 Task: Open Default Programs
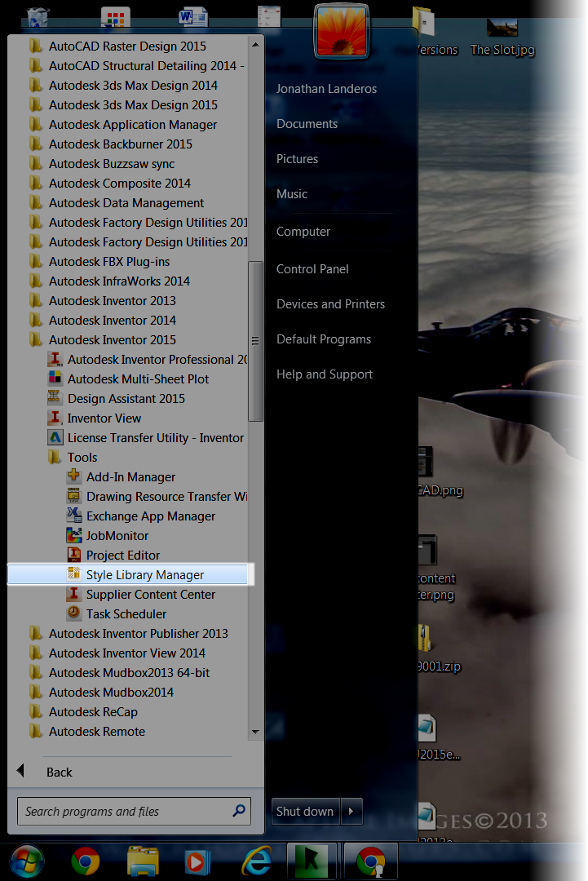[324, 339]
